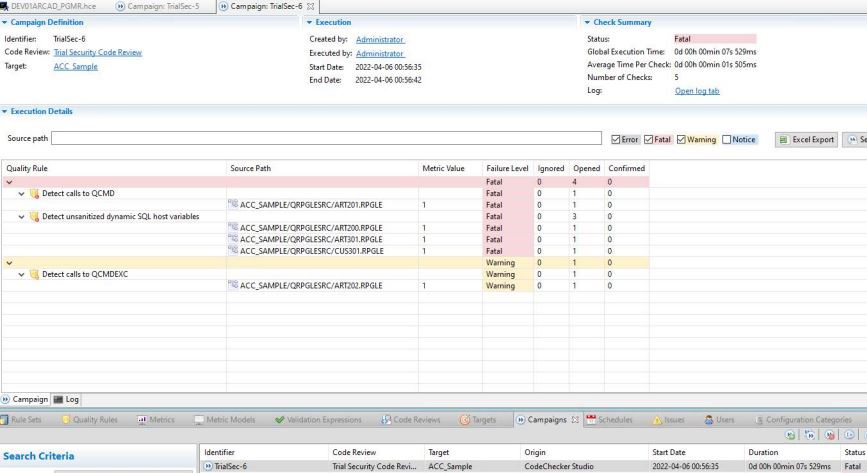Uncheck the Error filter checkbox
Screen dimensions: 867x473
(x=615, y=140)
